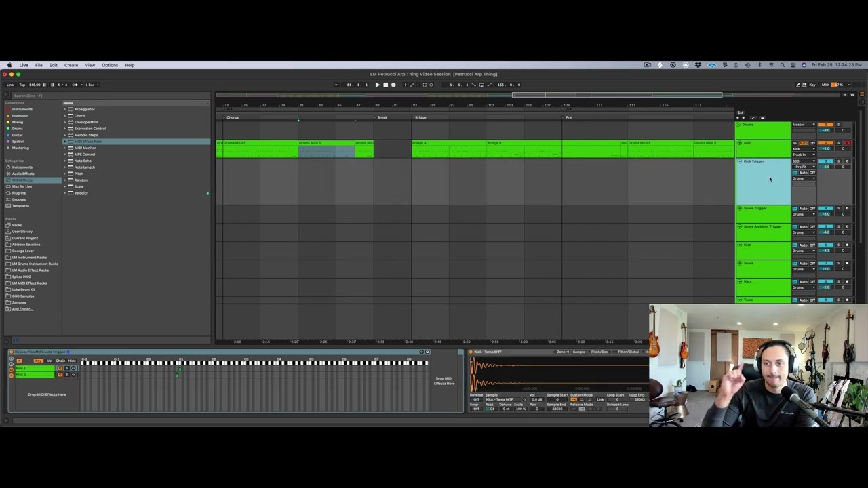Solo the Kick 1 chain in rack
Image resolution: width=868 pixels, height=488 pixels.
pos(67,368)
